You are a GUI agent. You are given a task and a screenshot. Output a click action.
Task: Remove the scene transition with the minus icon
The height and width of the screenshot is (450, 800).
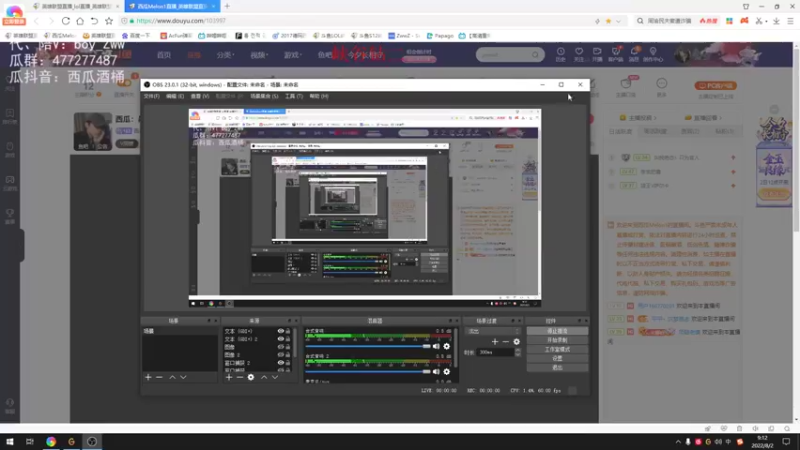tap(506, 342)
